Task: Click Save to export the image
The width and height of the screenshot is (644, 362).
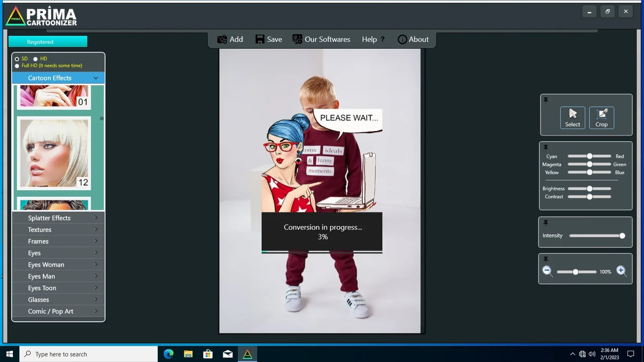Action: pyautogui.click(x=268, y=39)
